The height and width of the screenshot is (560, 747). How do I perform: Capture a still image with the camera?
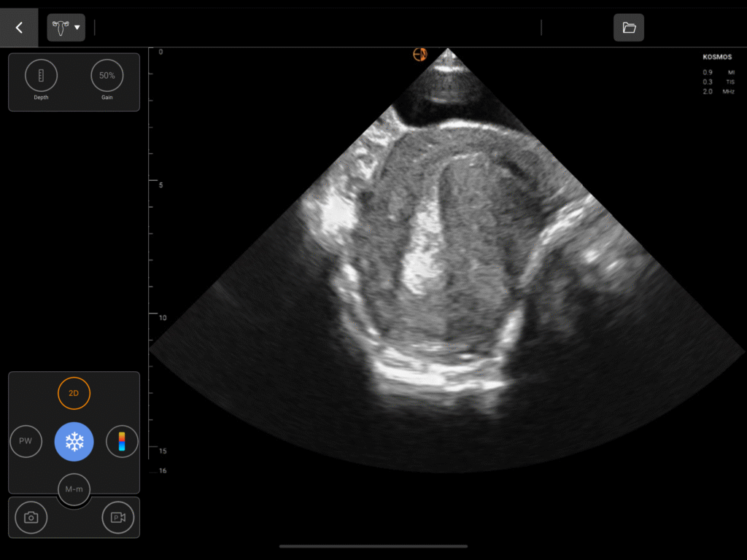point(31,518)
